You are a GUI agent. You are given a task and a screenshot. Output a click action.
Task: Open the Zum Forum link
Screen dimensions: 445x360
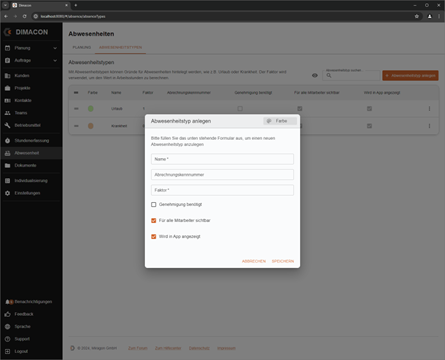point(138,348)
